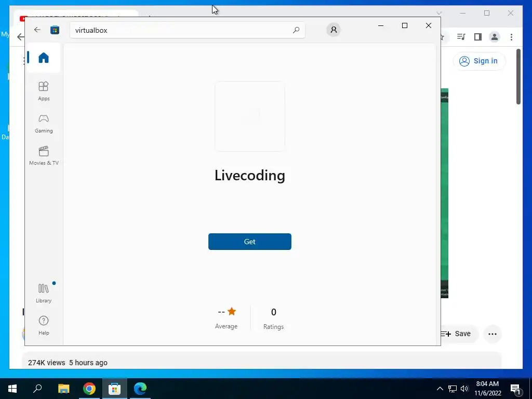This screenshot has width=532, height=399.
Task: Toggle Chrome's side panel icon
Action: (478, 37)
